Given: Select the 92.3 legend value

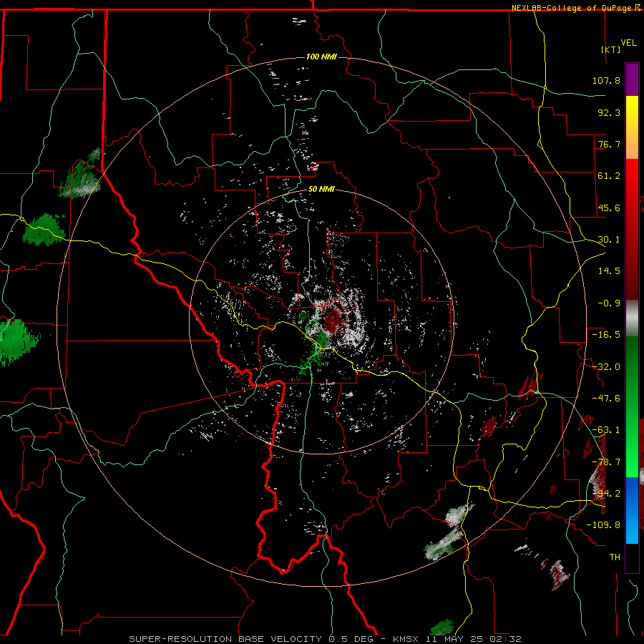Looking at the screenshot, I should point(609,112).
